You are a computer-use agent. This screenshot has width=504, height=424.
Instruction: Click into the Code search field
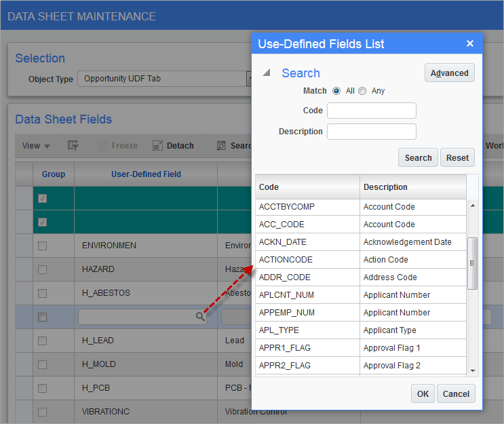point(371,111)
